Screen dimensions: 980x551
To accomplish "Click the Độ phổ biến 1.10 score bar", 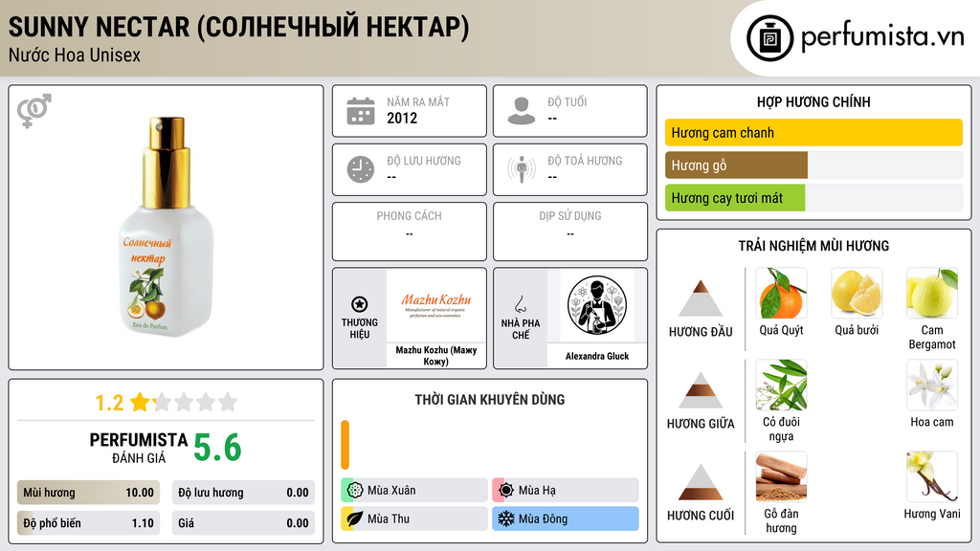I will tap(88, 523).
